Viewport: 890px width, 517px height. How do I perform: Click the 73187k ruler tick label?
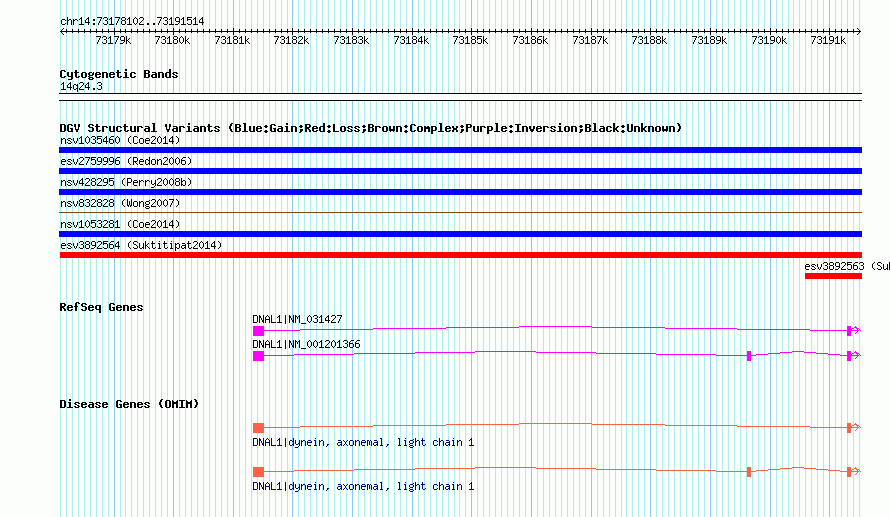pyautogui.click(x=590, y=40)
